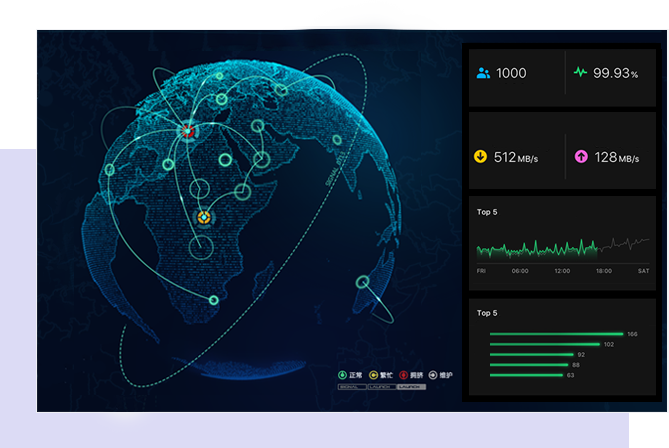Click the green heartbeat icon beside 99.93%
Image resolution: width=669 pixels, height=448 pixels.
[579, 73]
